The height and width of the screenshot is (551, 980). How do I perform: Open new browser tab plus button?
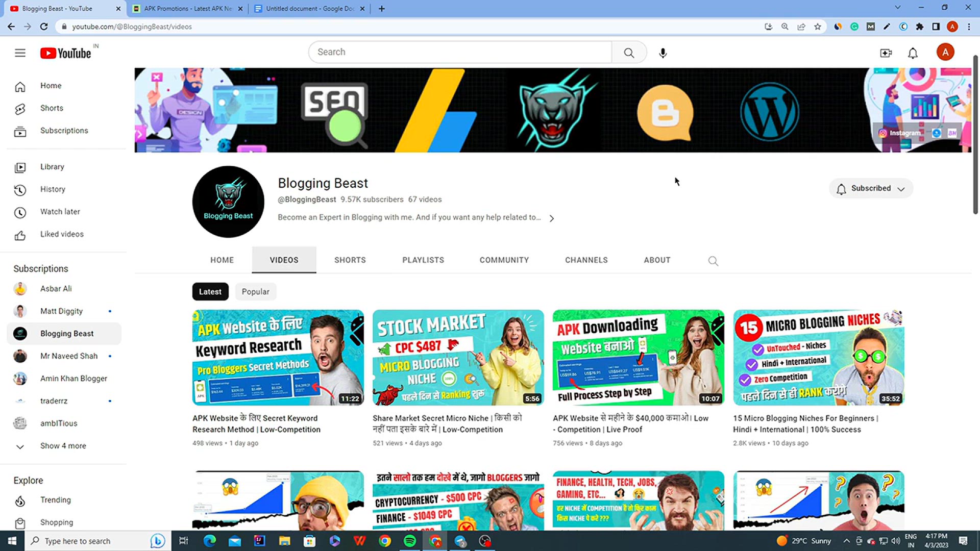(382, 9)
